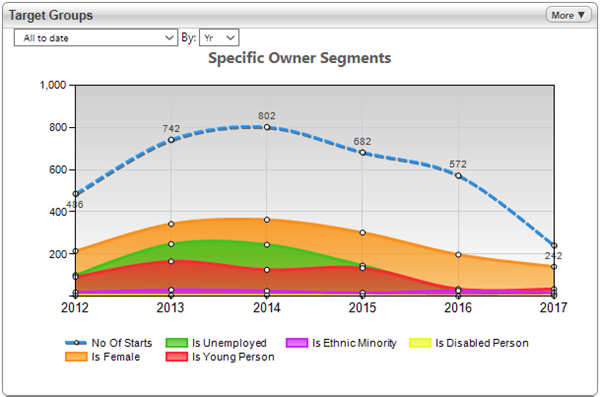Select the 802 data point for 2014

point(267,127)
